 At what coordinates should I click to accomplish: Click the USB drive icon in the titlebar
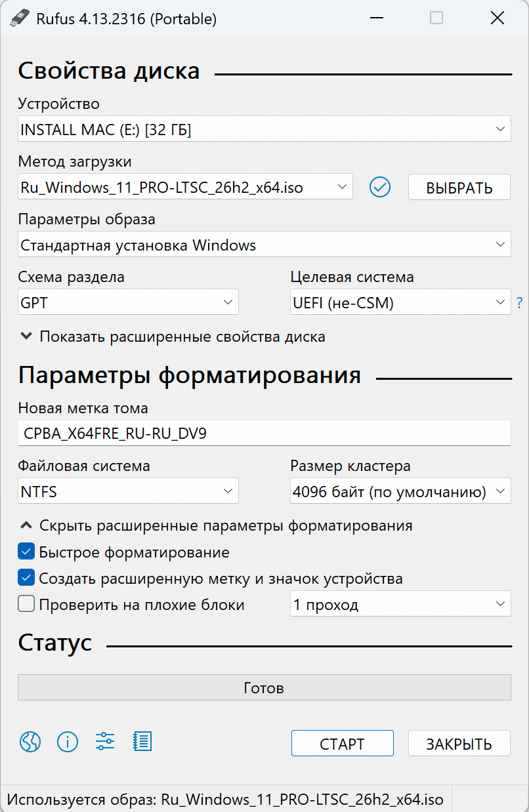click(x=20, y=18)
